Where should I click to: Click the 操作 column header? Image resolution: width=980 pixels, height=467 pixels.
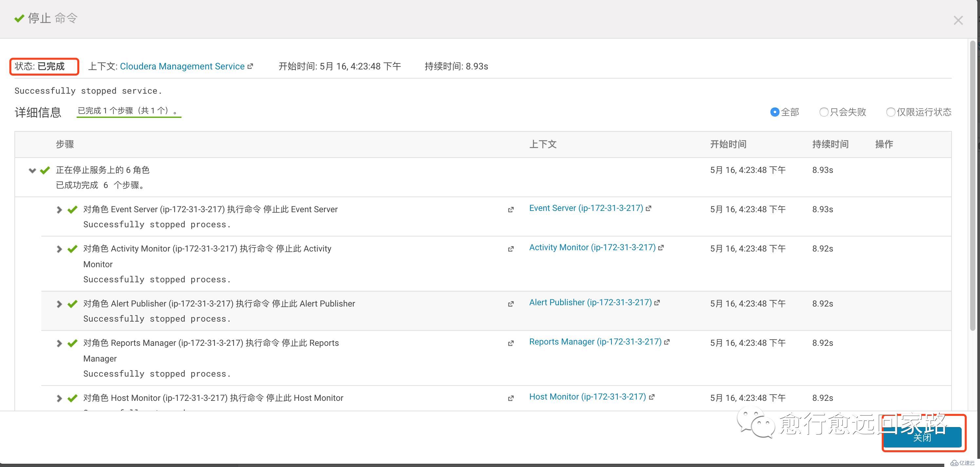click(x=884, y=144)
